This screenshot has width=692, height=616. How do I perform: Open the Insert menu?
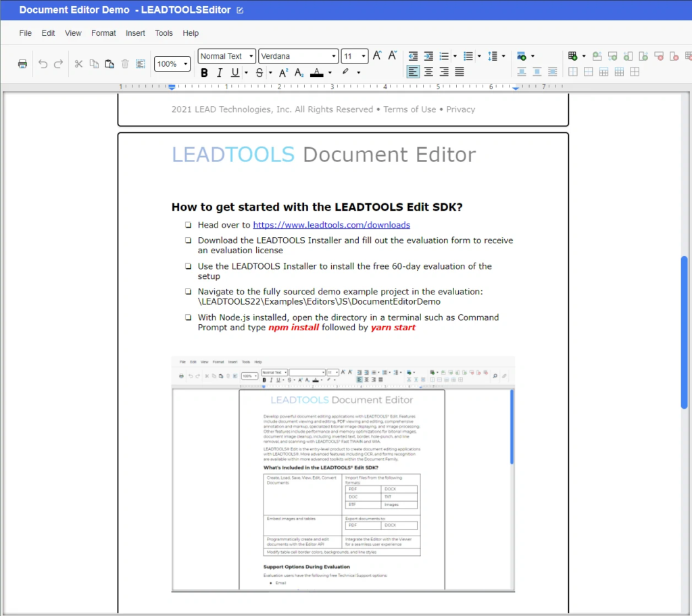(135, 33)
